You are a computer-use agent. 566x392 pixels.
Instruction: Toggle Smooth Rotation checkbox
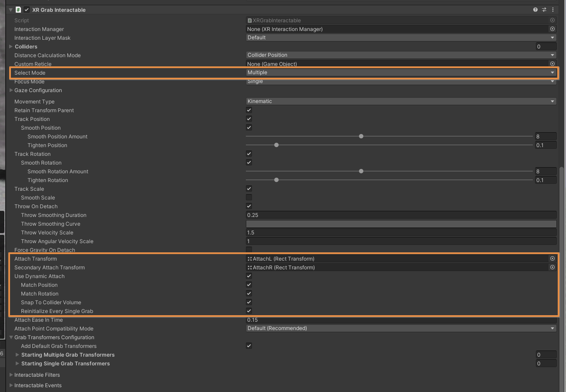tap(249, 162)
